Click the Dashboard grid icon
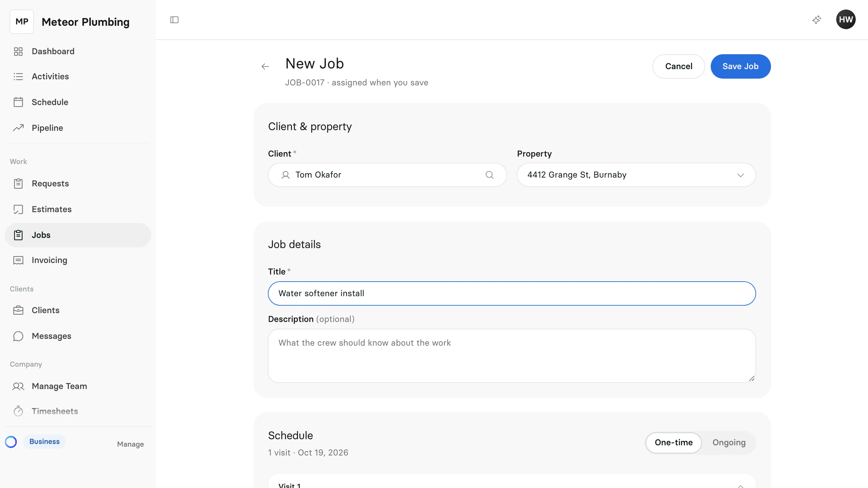This screenshot has width=868, height=488. click(x=18, y=52)
